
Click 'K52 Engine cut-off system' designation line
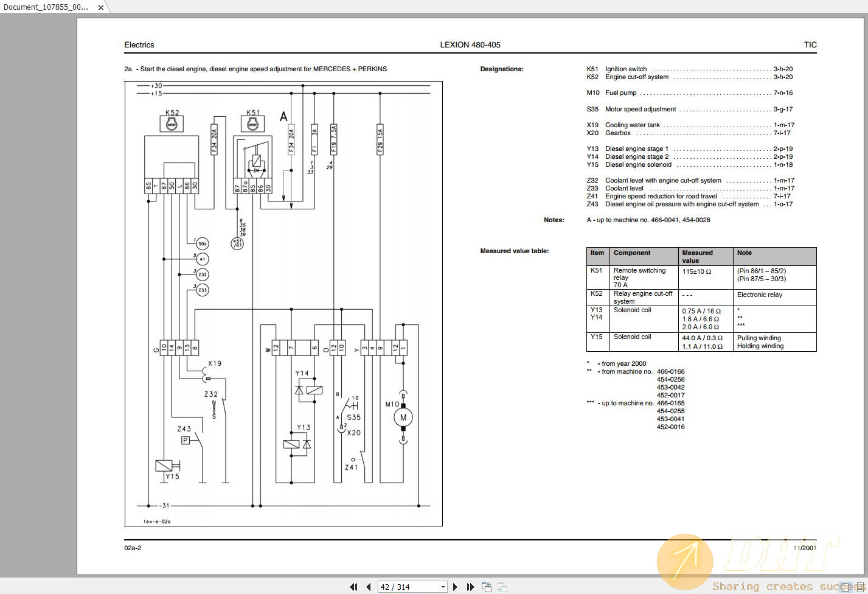(690, 77)
